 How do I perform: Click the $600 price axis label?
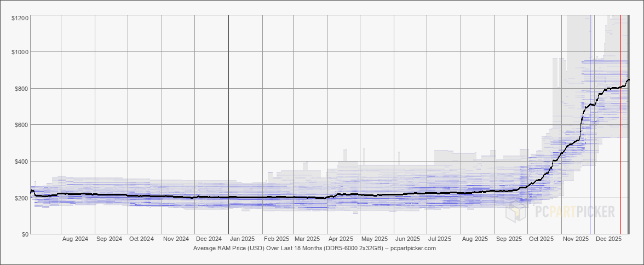pyautogui.click(x=22, y=125)
